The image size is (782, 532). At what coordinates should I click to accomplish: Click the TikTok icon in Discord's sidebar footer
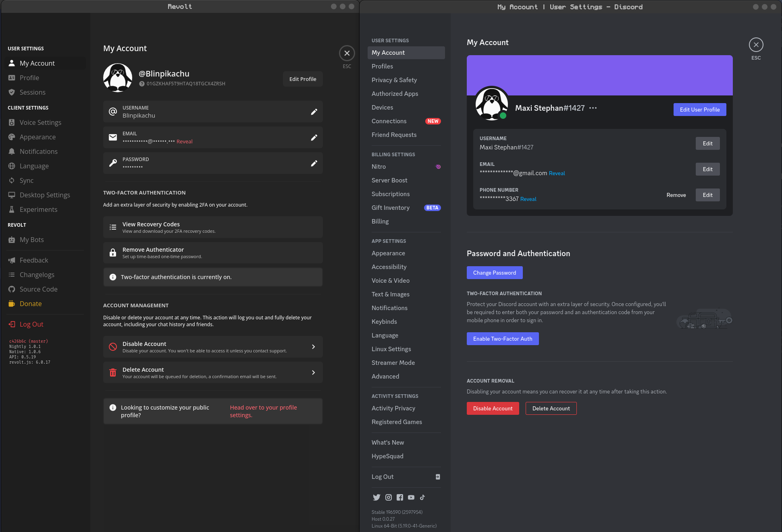[422, 497]
